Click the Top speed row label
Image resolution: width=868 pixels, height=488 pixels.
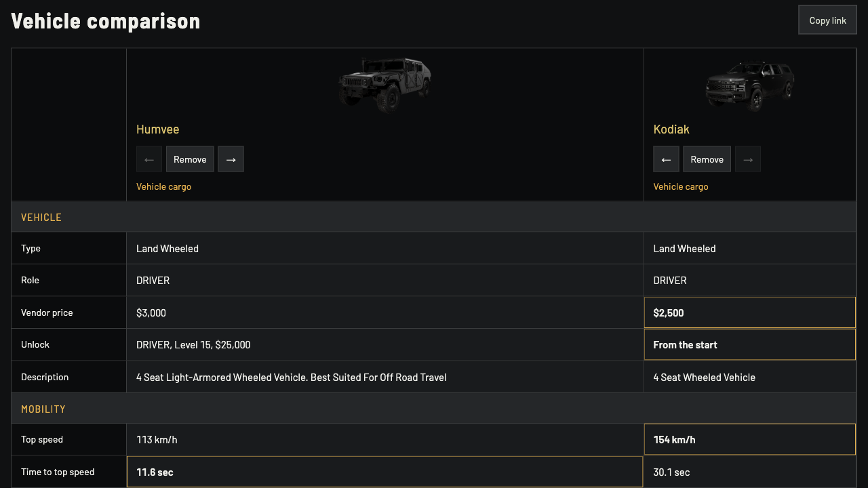42,440
